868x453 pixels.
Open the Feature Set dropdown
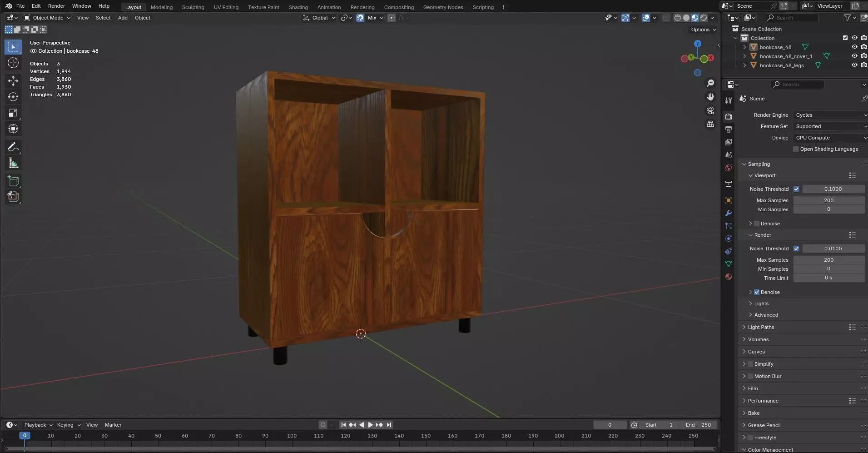830,126
